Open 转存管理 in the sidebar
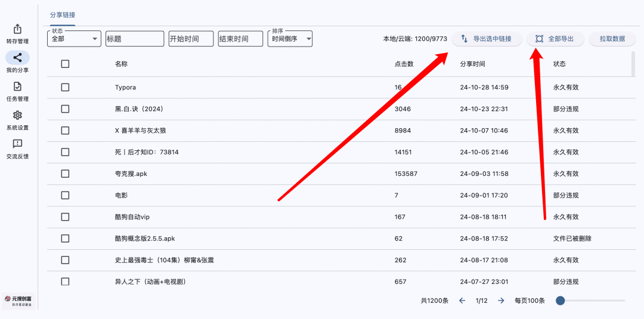Viewport: 644px width, 319px height. point(17,34)
